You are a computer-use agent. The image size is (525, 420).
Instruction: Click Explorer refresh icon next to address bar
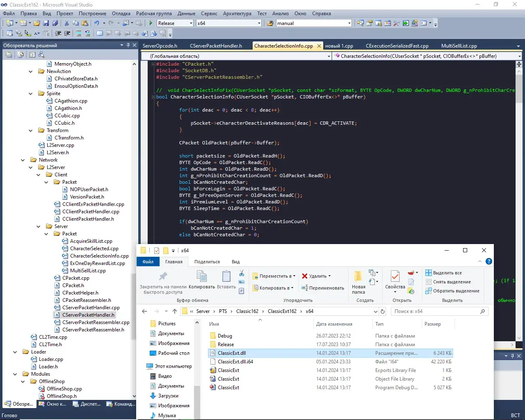pos(383,311)
